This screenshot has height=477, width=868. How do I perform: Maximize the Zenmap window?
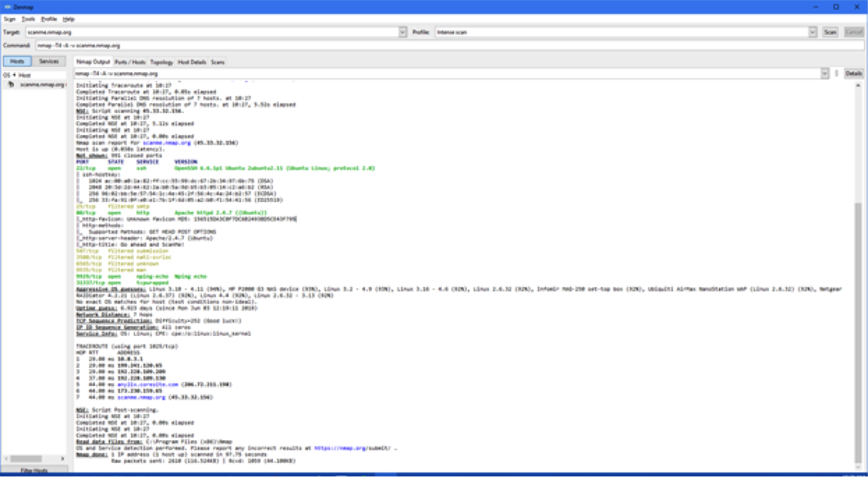pyautogui.click(x=836, y=7)
